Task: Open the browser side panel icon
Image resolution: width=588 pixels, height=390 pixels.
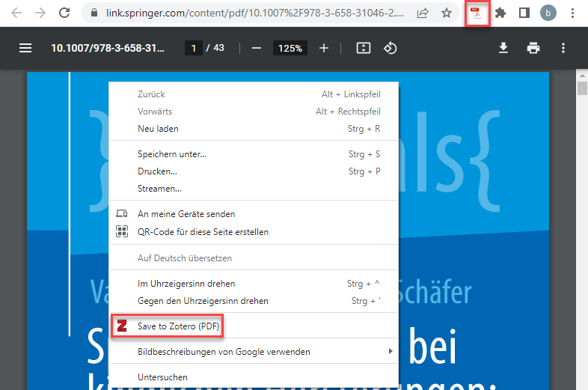Action: pos(524,13)
